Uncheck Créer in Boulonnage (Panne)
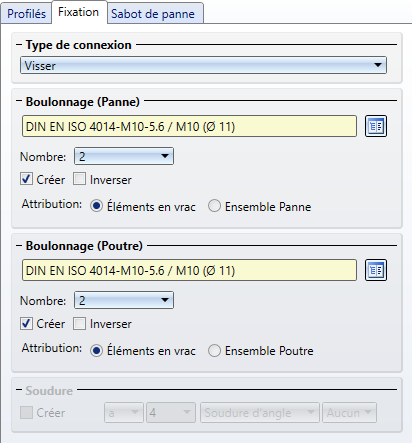The height and width of the screenshot is (443, 412). pos(26,179)
